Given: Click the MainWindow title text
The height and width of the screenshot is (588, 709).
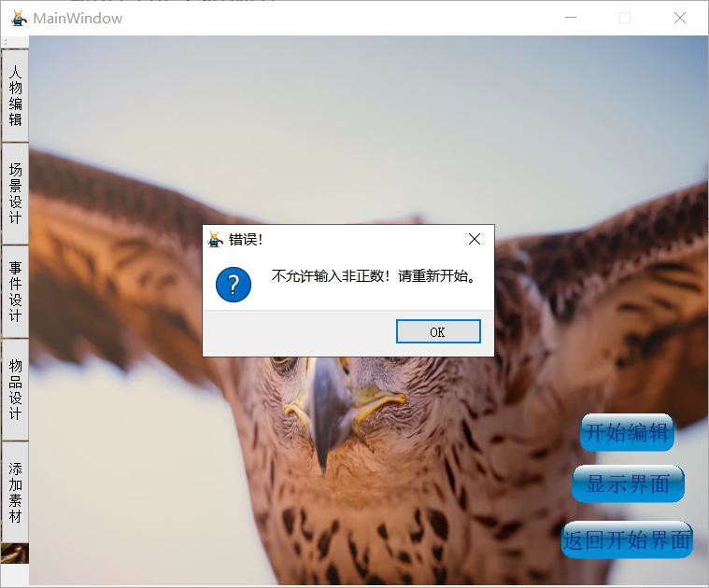Looking at the screenshot, I should [x=78, y=19].
